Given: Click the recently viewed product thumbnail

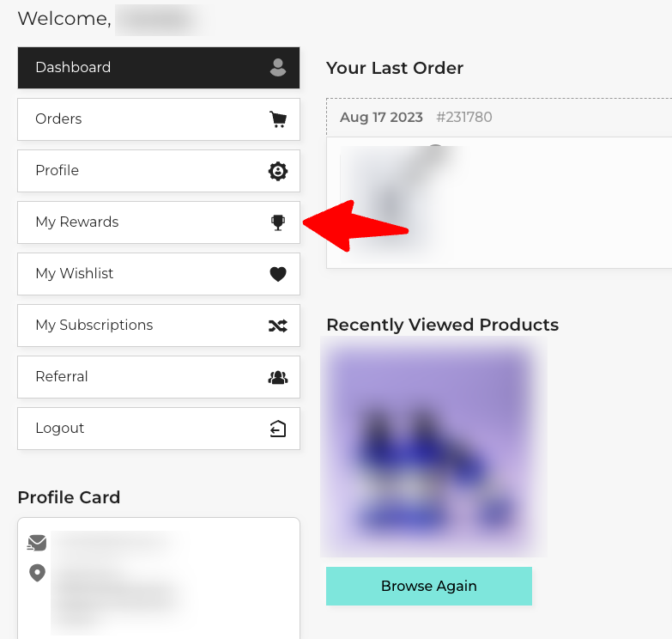Looking at the screenshot, I should point(433,447).
